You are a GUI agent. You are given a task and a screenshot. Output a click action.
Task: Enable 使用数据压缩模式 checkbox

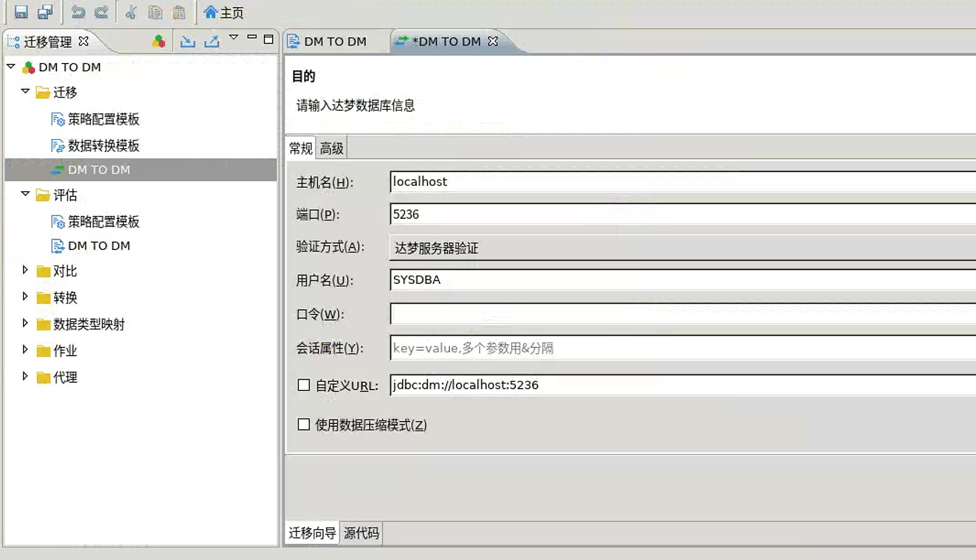(x=304, y=424)
